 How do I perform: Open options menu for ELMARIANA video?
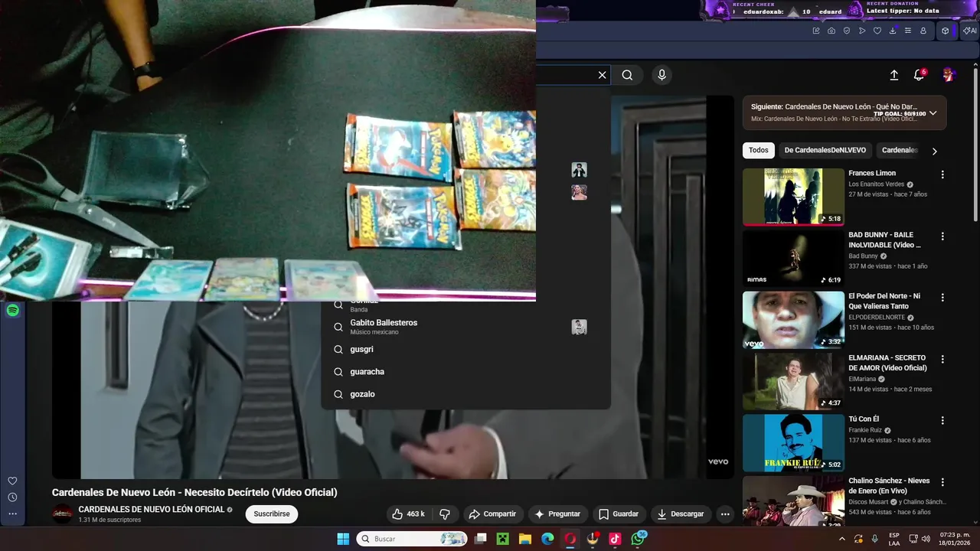942,359
